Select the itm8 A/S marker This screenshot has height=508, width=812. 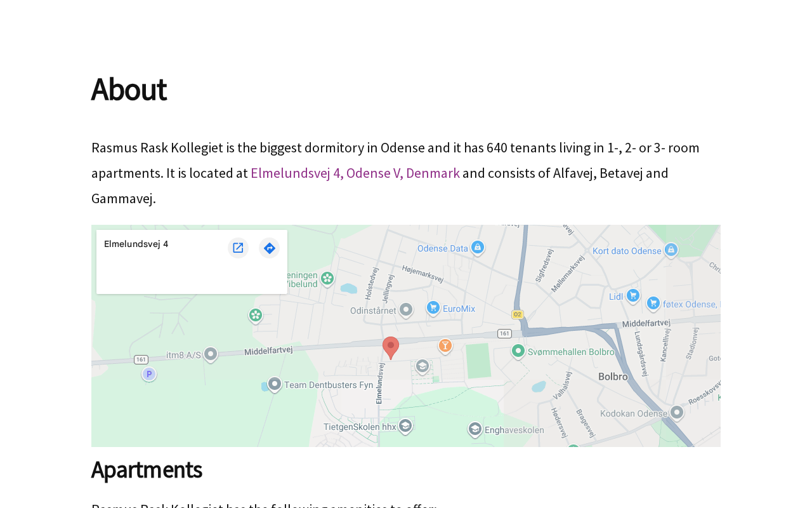click(x=211, y=354)
